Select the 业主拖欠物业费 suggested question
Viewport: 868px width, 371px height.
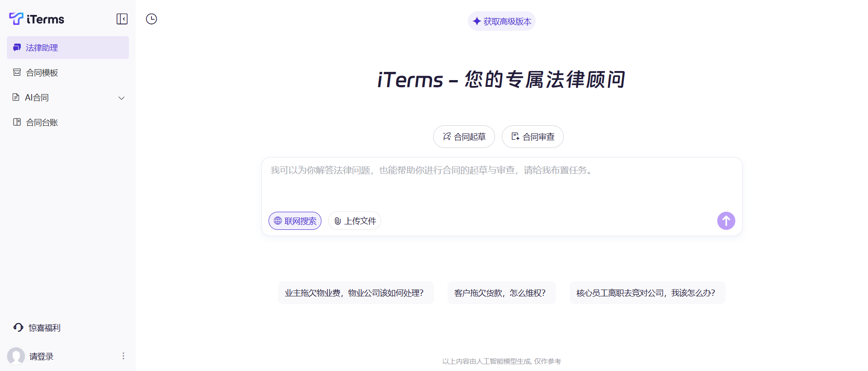(356, 293)
